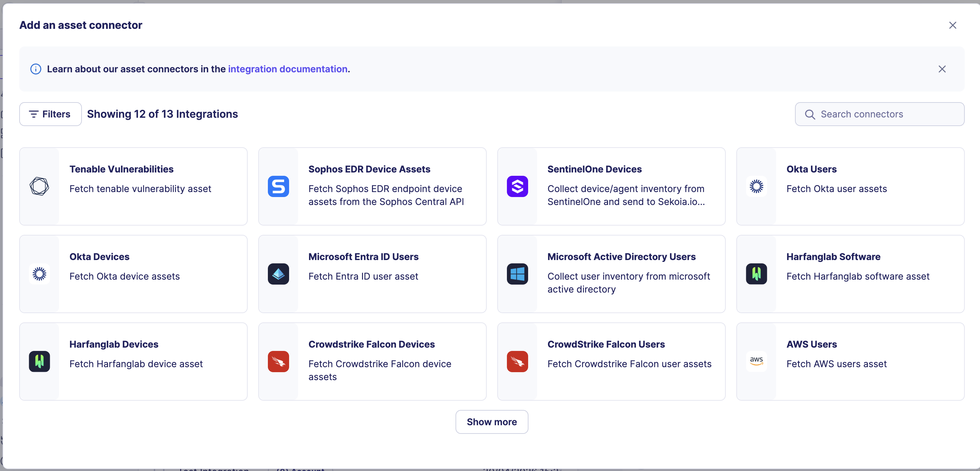Click 'Fetch Harfanglab device asset' description

coord(136,364)
